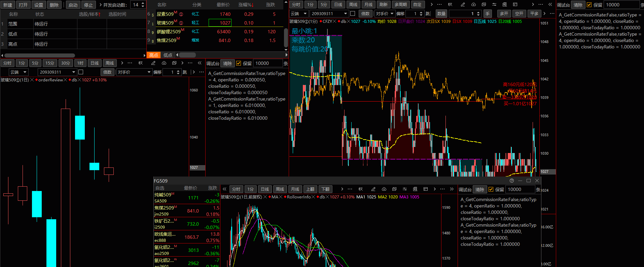Click the panel layout icon in the top-right chart toolbar
644x267 pixels.
tap(515, 5)
